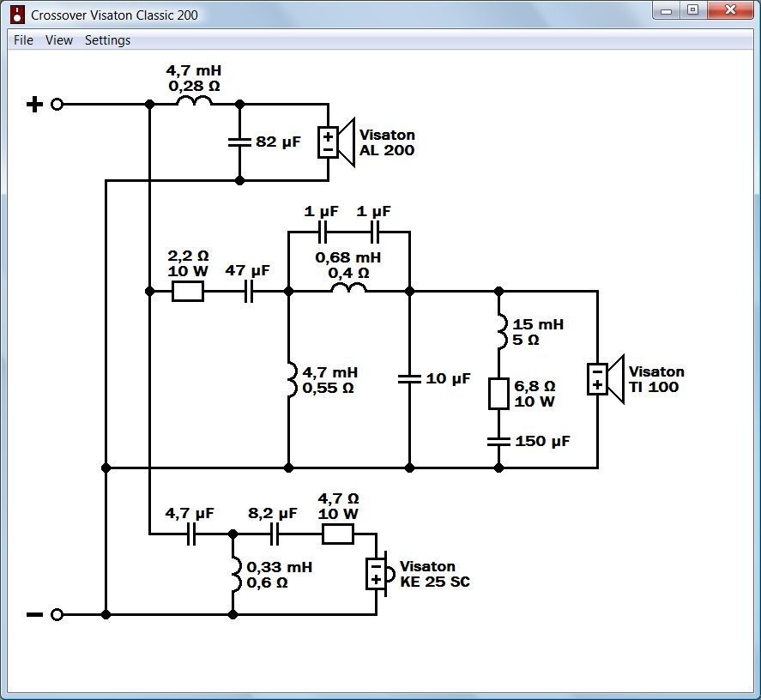Select the 150 µF capacitor symbol
This screenshot has width=761, height=700.
click(x=499, y=441)
